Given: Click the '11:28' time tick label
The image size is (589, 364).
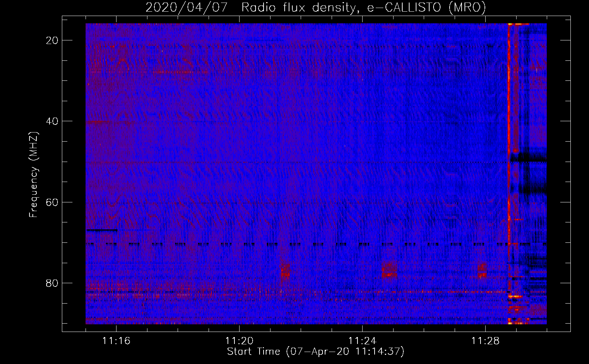Looking at the screenshot, I should [485, 341].
